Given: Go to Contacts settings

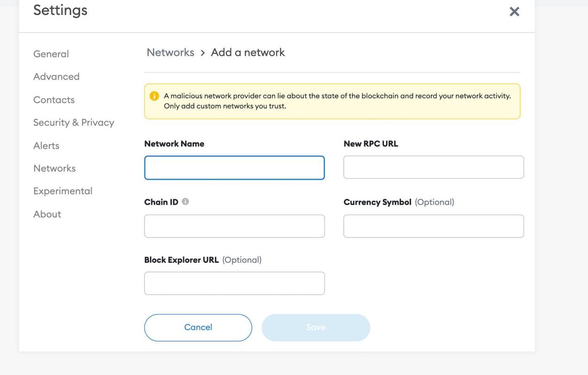Looking at the screenshot, I should click(54, 100).
